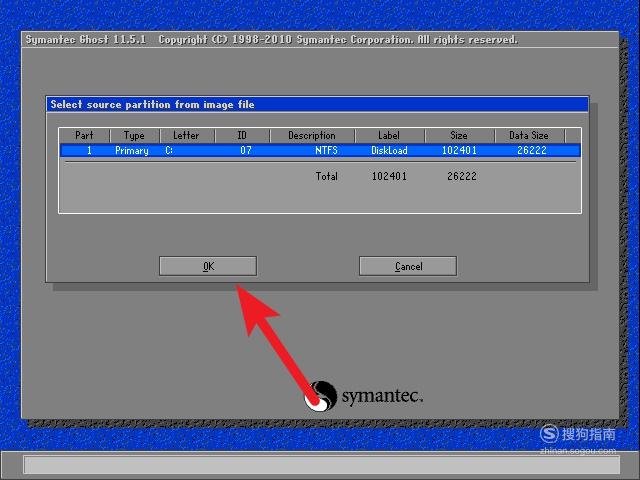
Task: Select the Data Size column header
Action: [x=529, y=136]
